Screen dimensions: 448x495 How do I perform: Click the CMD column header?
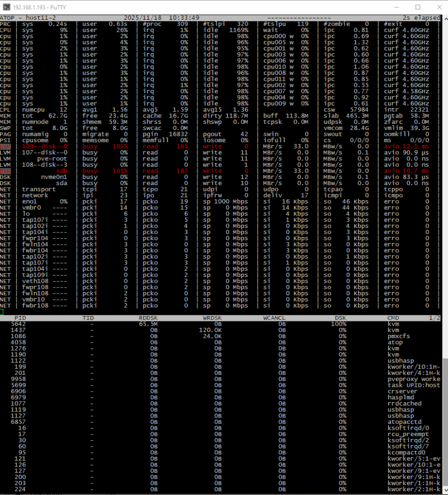393,318
